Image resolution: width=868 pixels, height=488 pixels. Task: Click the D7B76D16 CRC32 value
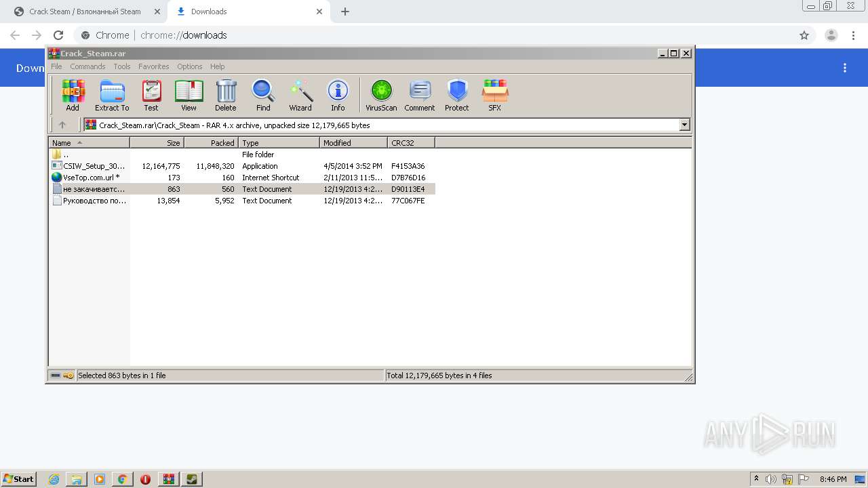(x=408, y=178)
